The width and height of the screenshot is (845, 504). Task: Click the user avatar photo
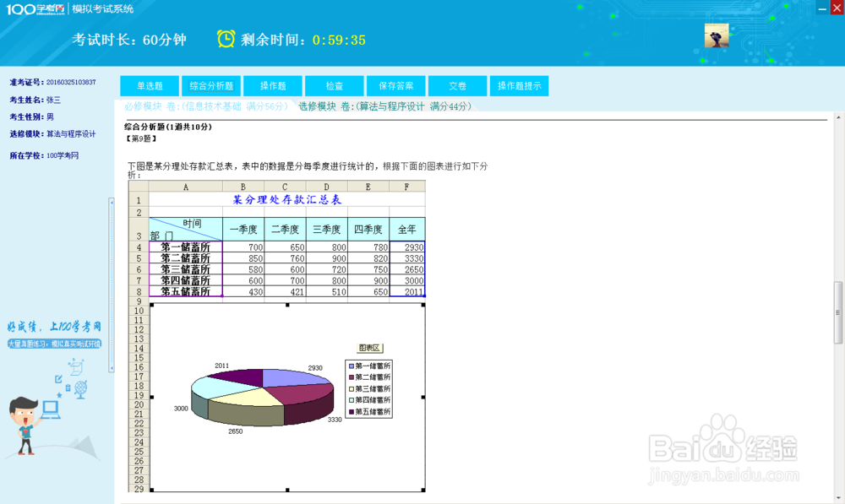[717, 35]
